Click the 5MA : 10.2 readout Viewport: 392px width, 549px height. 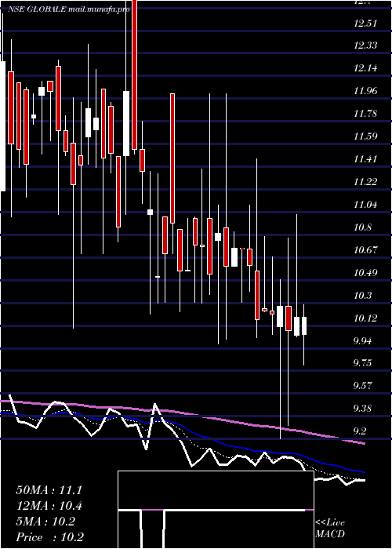click(x=45, y=522)
